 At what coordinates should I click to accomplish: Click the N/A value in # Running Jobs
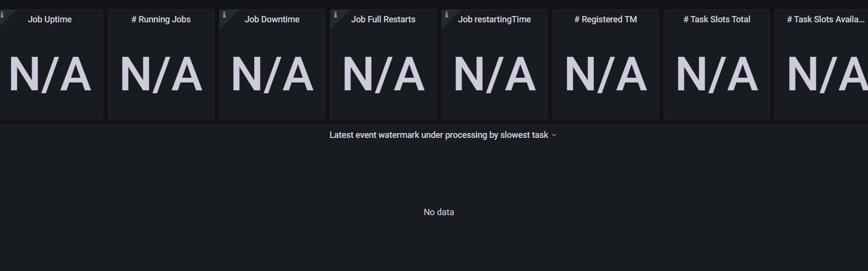coord(161,75)
